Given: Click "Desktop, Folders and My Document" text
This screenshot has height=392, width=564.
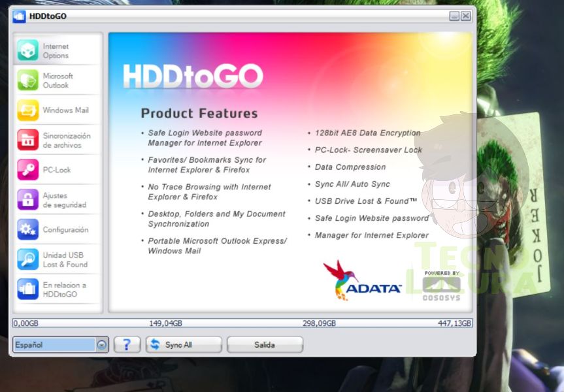Looking at the screenshot, I should coord(216,219).
